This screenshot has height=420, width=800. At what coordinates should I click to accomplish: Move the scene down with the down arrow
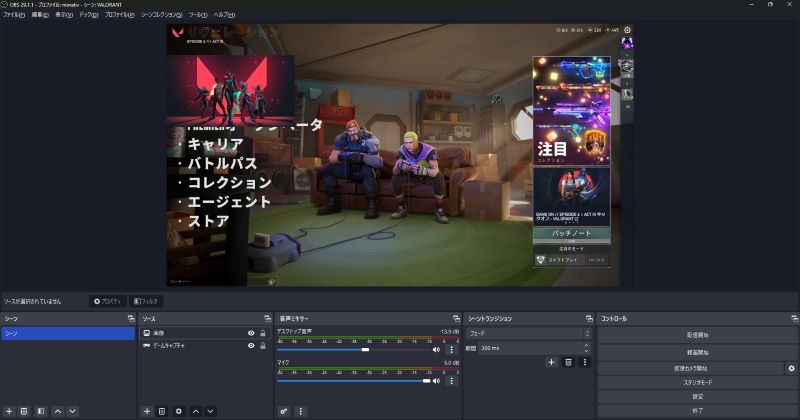coord(72,411)
